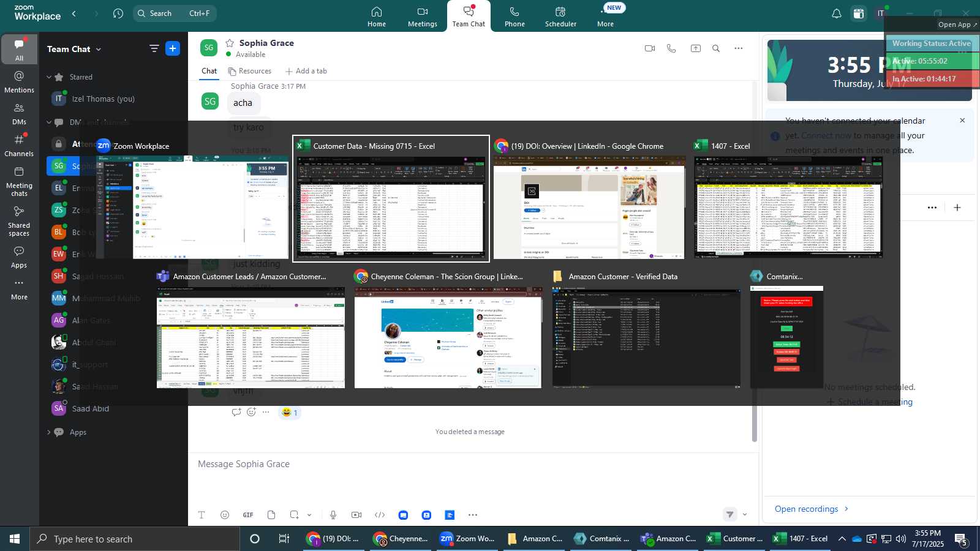Open notifications bell
Image resolution: width=980 pixels, height=551 pixels.
(836, 13)
